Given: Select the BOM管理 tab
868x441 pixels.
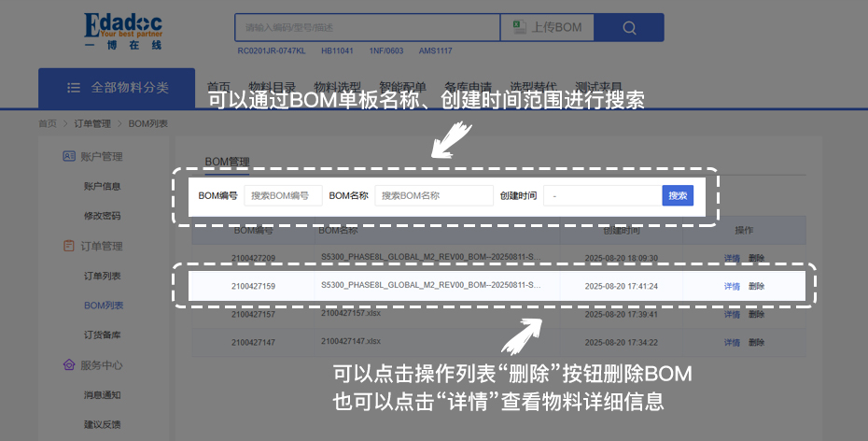Looking at the screenshot, I should coord(227,162).
